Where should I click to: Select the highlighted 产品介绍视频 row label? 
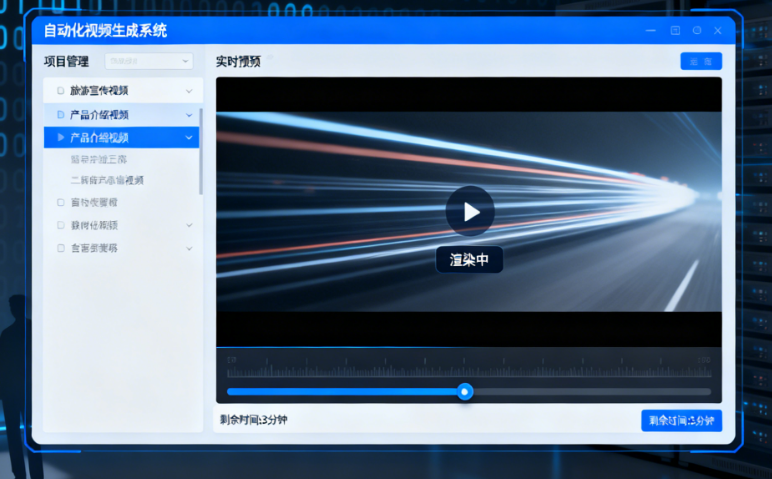[99, 138]
